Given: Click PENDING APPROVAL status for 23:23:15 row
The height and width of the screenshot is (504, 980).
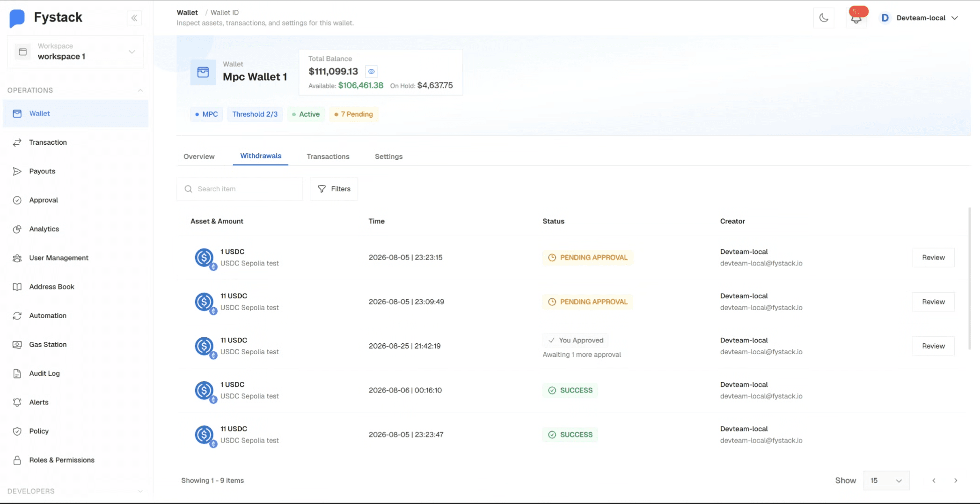Looking at the screenshot, I should click(x=587, y=258).
